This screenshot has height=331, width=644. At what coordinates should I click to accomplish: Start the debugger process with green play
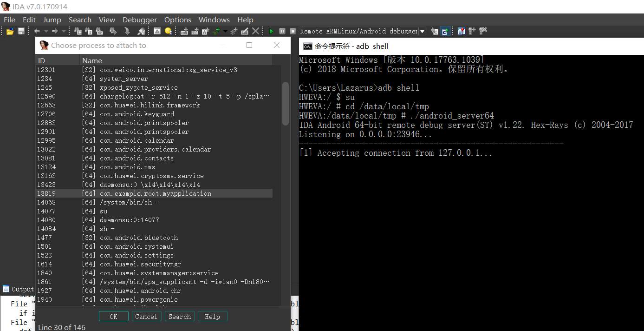point(271,31)
